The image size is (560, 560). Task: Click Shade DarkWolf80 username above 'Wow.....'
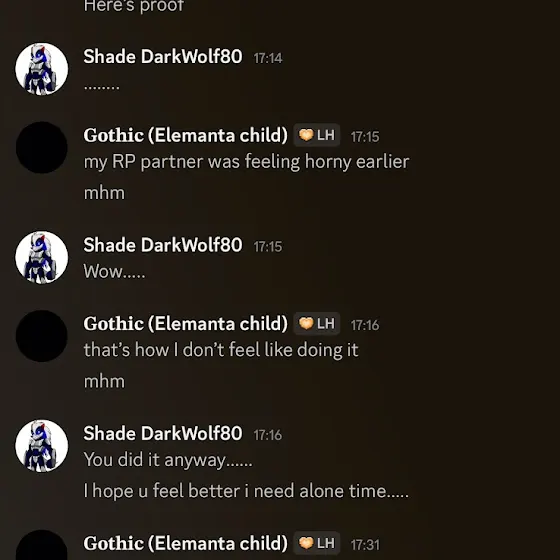pos(163,245)
